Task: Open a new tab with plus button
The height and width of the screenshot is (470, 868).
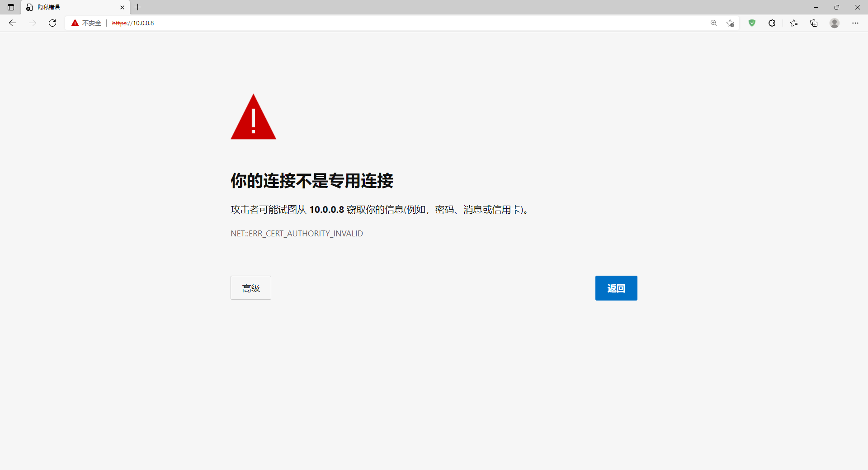Action: pyautogui.click(x=138, y=7)
